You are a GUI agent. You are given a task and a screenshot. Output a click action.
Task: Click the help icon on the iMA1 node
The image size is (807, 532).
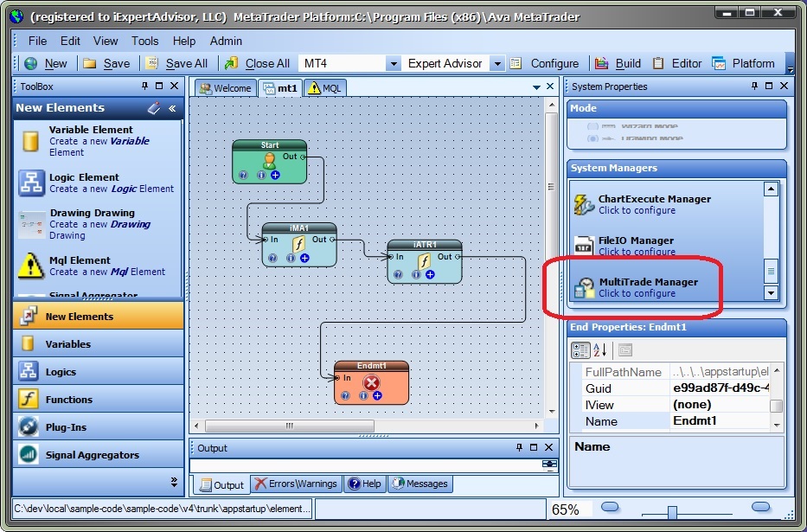(272, 259)
